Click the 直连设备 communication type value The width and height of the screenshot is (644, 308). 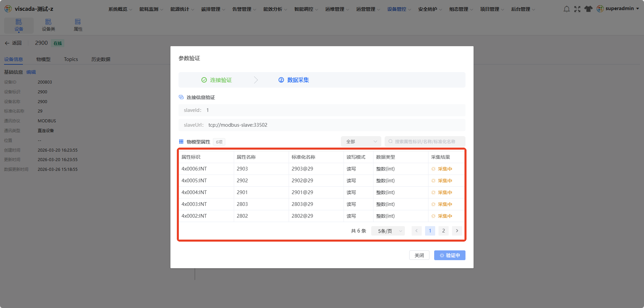46,131
